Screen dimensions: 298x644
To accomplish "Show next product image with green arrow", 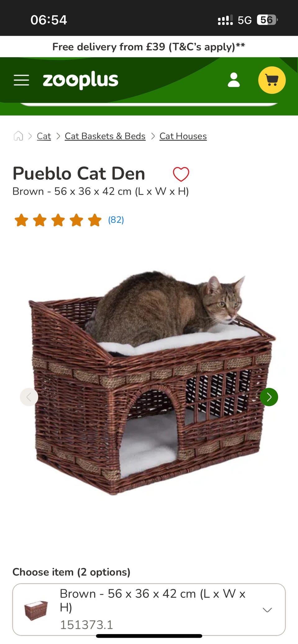I will point(269,397).
